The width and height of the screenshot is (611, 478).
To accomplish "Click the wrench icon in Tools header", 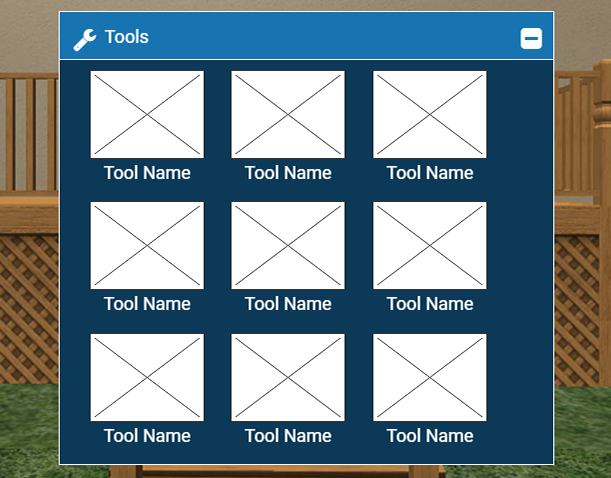I will click(x=85, y=38).
